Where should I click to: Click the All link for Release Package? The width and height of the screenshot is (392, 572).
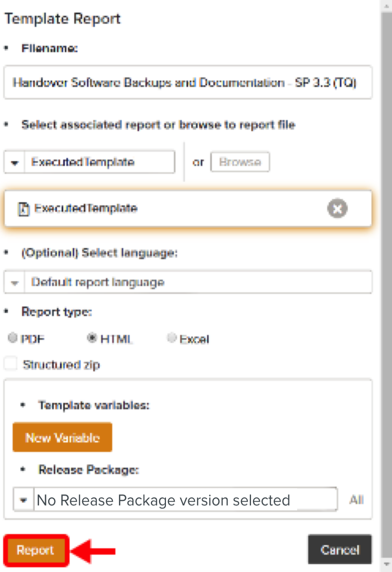click(356, 499)
